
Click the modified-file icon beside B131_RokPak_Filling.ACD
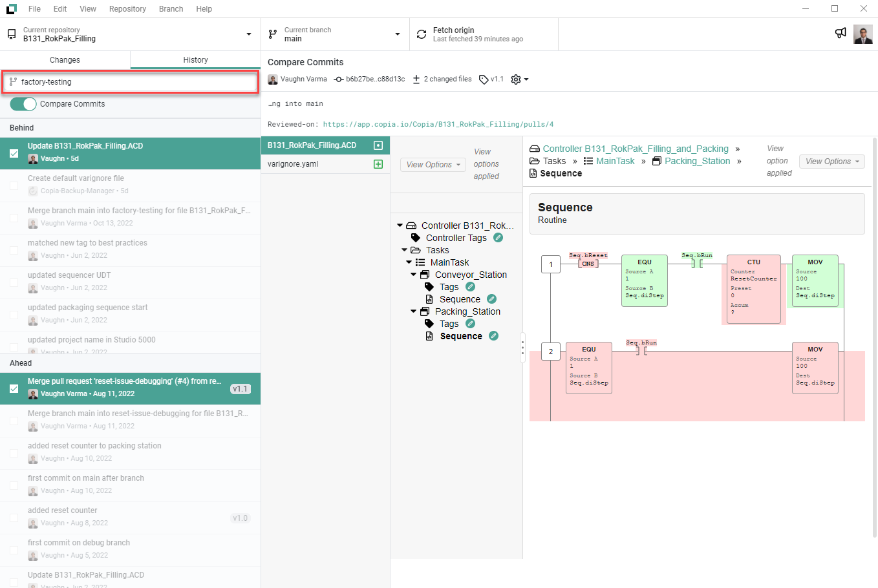378,145
